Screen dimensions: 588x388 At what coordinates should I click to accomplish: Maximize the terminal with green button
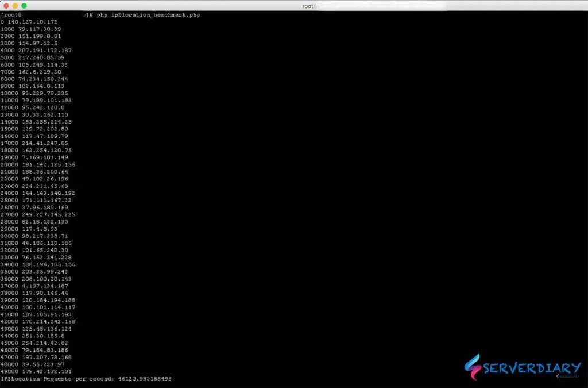click(24, 6)
